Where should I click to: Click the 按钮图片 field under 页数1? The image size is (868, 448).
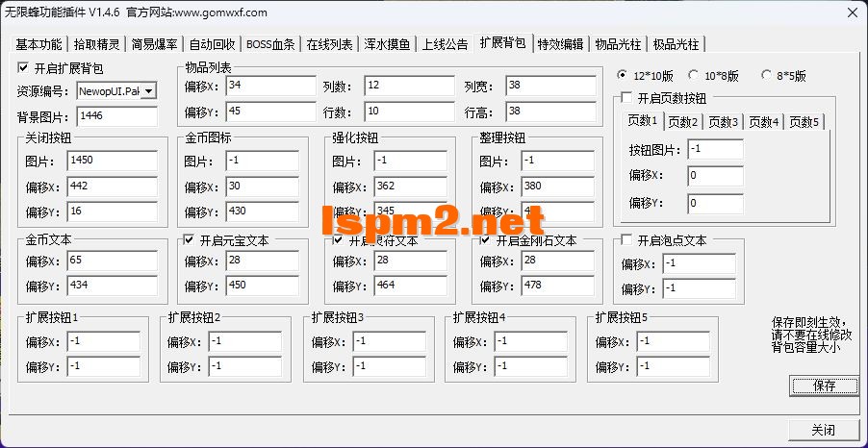(x=716, y=149)
